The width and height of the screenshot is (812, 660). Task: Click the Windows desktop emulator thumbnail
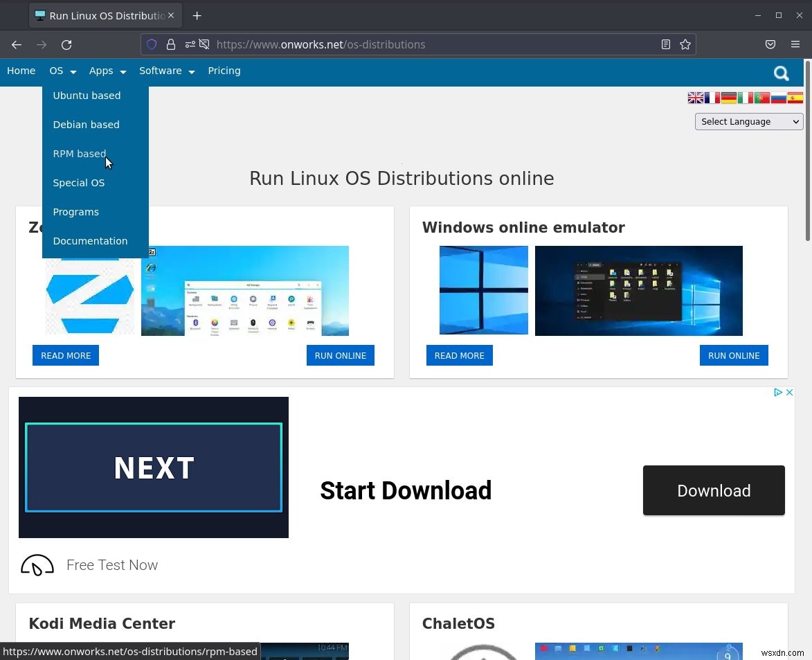pos(638,290)
